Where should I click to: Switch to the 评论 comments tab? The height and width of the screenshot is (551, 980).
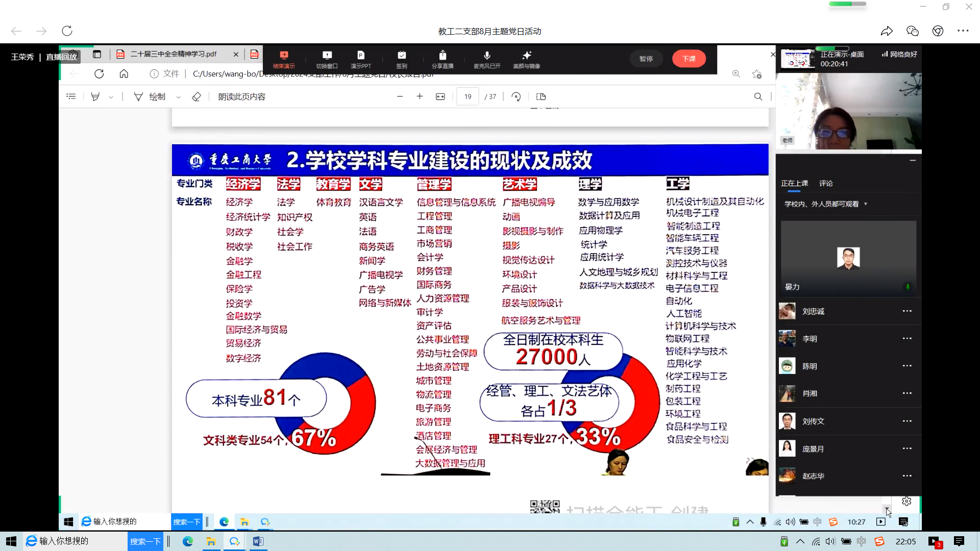click(x=826, y=183)
